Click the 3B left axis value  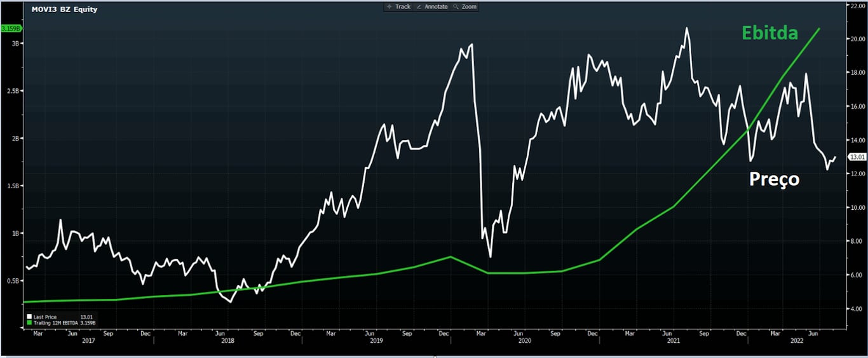[x=14, y=43]
